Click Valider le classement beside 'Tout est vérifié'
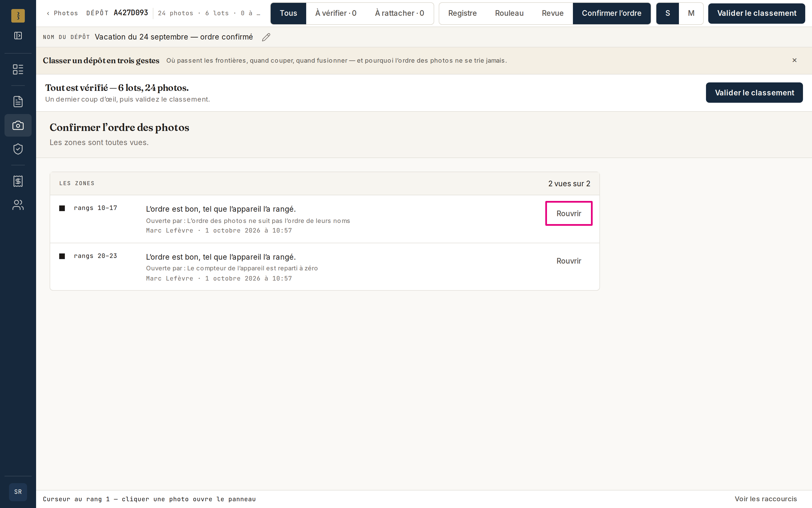This screenshot has height=508, width=812. (754, 93)
